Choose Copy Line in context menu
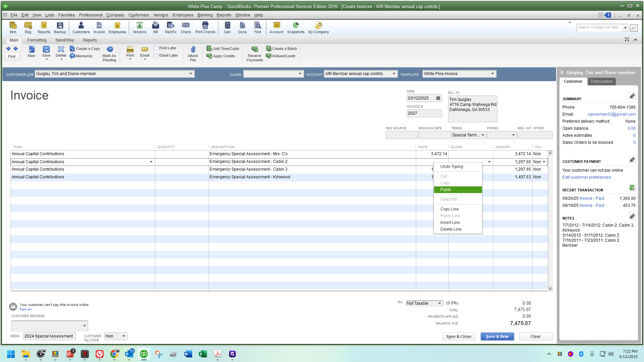The width and height of the screenshot is (644, 362). pos(458,209)
